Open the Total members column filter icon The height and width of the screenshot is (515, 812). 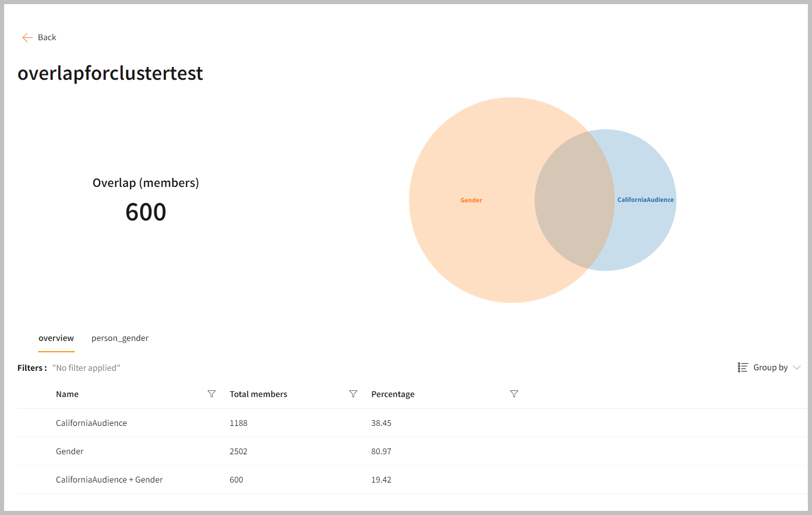pyautogui.click(x=353, y=394)
